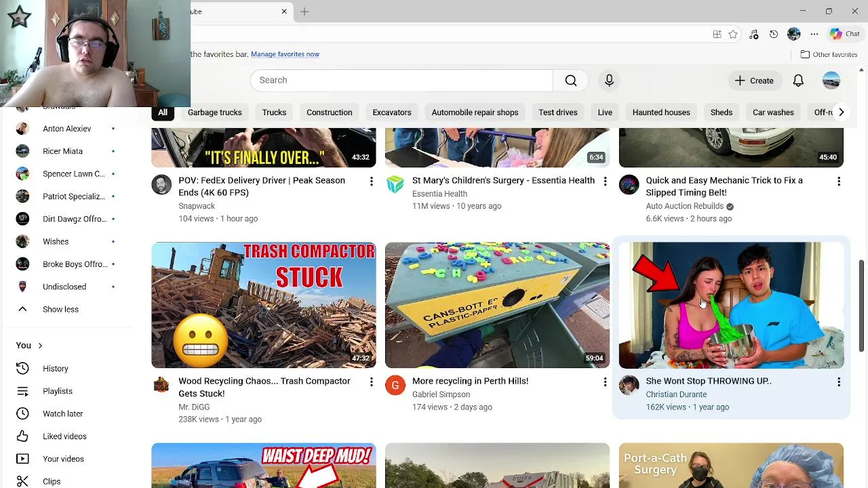Viewport: 868px width, 488px height.
Task: Open options for She Wont Stop THROWING UP video
Action: point(839,382)
